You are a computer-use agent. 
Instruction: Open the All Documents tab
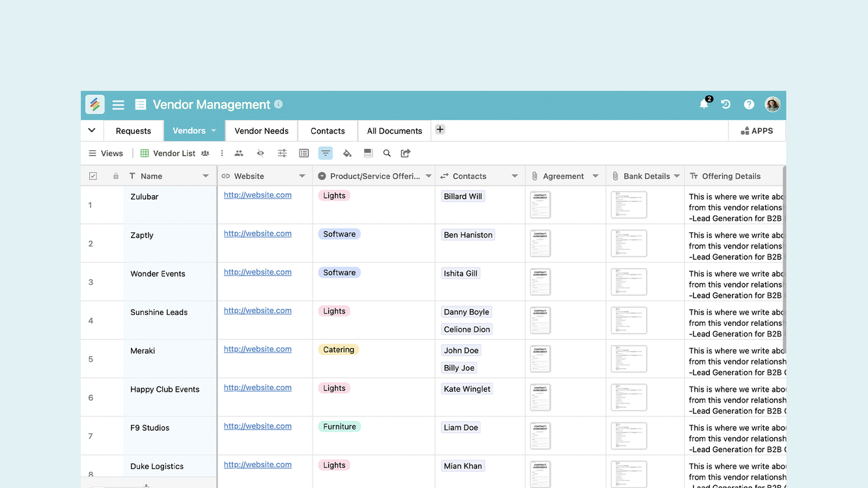pyautogui.click(x=394, y=131)
